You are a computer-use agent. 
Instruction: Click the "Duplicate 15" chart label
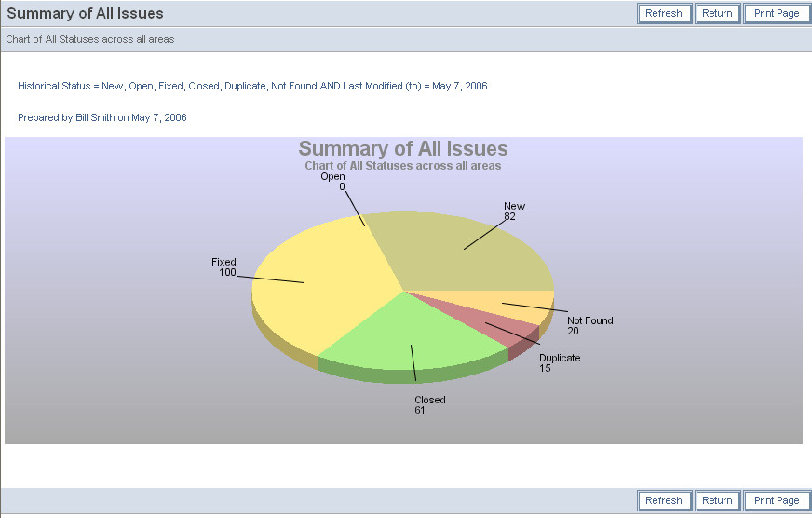pyautogui.click(x=559, y=362)
